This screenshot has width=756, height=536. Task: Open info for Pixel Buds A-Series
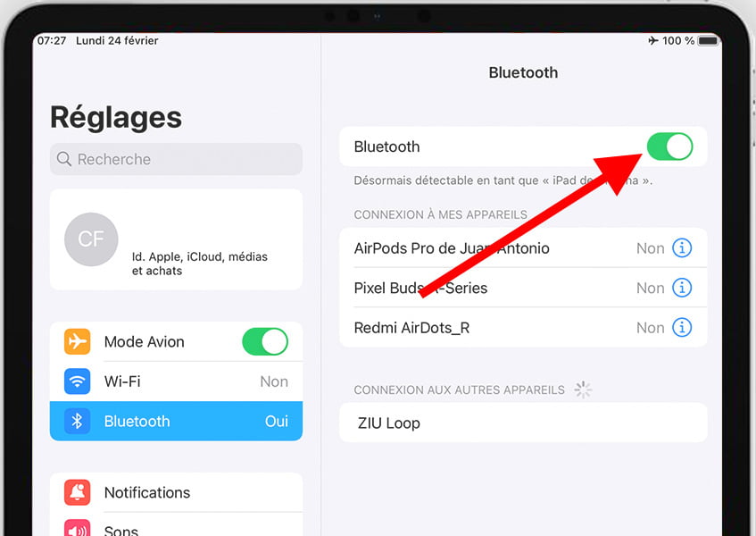pos(682,288)
